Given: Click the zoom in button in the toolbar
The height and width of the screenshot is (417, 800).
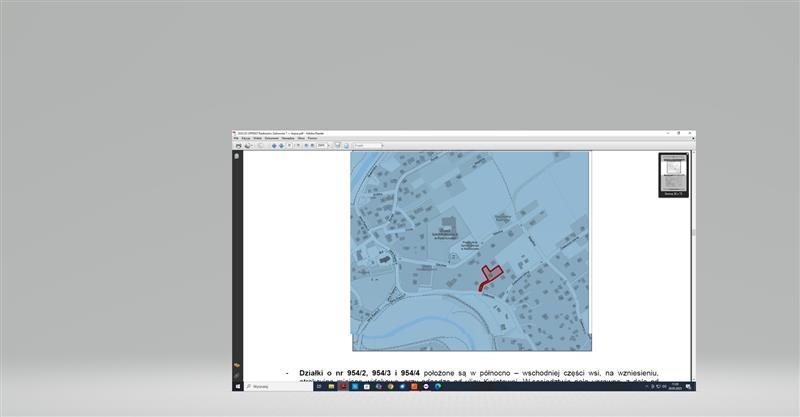Looking at the screenshot, I should click(x=312, y=145).
